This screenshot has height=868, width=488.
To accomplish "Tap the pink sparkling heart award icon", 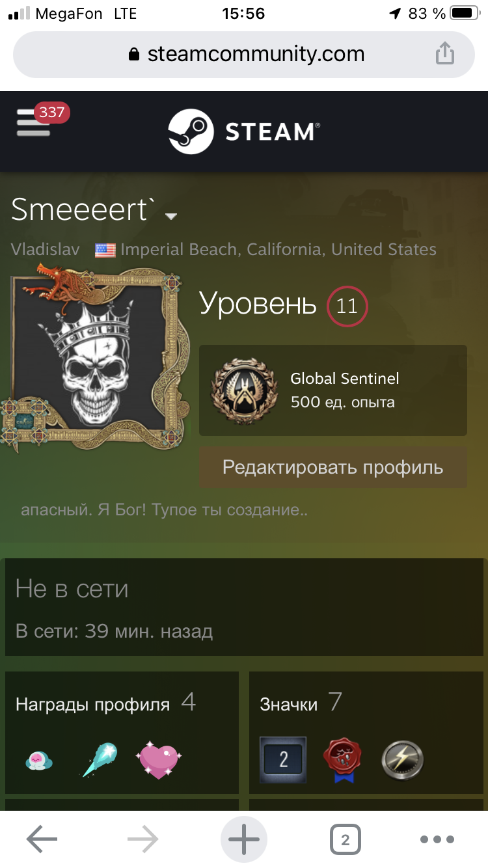I will (159, 759).
